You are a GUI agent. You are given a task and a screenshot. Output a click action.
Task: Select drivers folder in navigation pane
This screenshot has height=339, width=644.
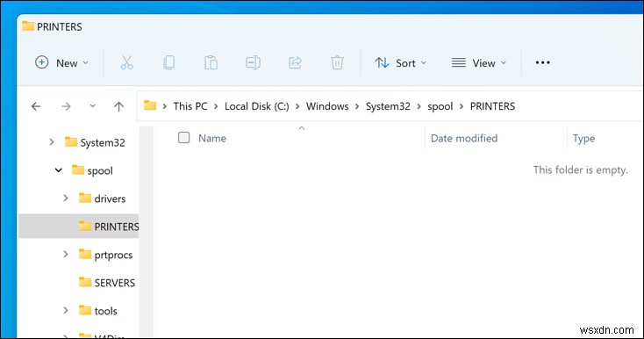[x=103, y=198]
